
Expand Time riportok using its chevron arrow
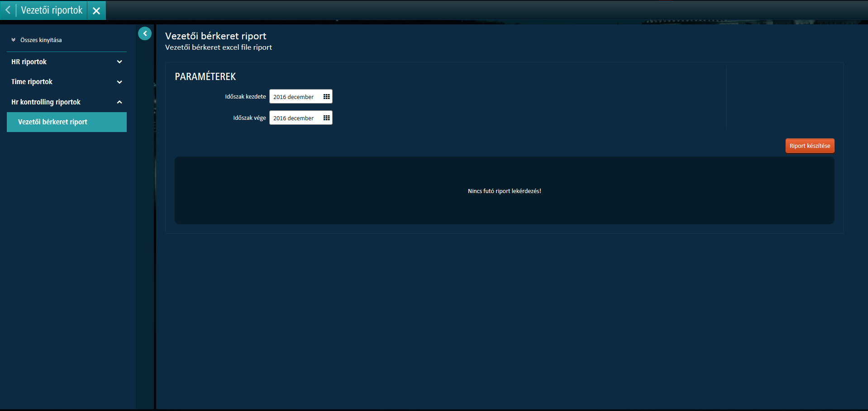click(x=119, y=82)
